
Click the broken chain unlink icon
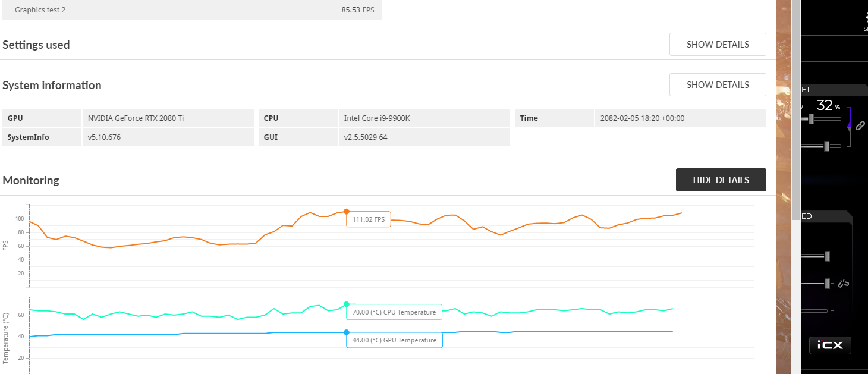coord(843,284)
